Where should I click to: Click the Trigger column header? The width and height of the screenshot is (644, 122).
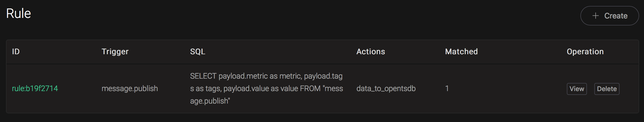pyautogui.click(x=115, y=52)
